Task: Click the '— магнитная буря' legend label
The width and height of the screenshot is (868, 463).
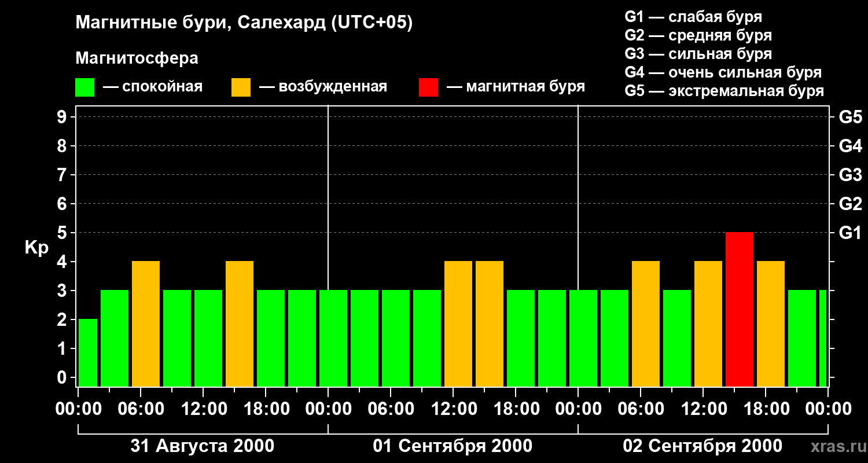Action: [x=516, y=87]
